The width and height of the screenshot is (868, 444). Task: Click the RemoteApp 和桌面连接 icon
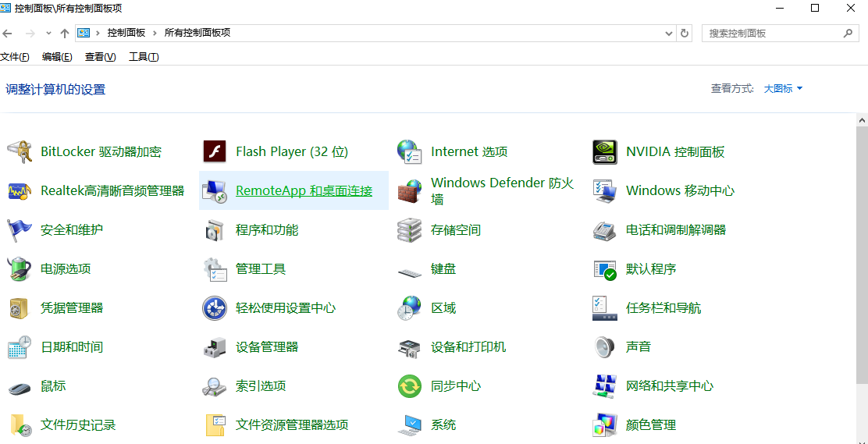(215, 191)
